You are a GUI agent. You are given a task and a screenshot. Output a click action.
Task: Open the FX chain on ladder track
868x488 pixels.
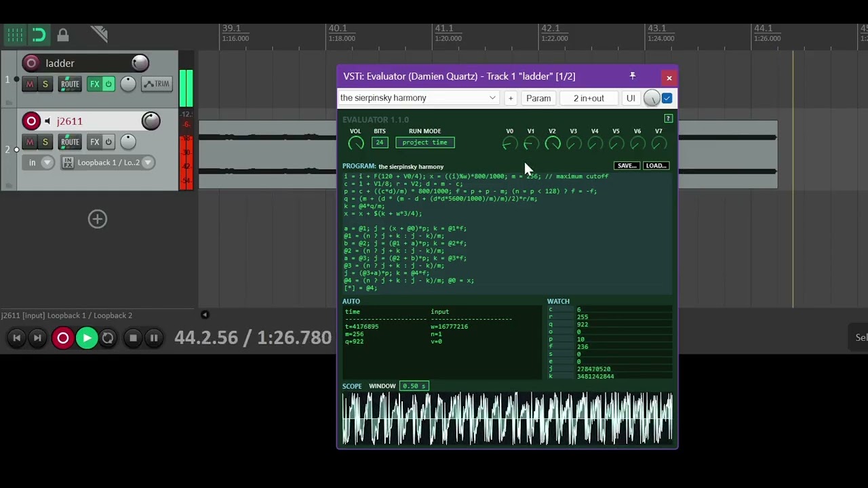coord(94,84)
